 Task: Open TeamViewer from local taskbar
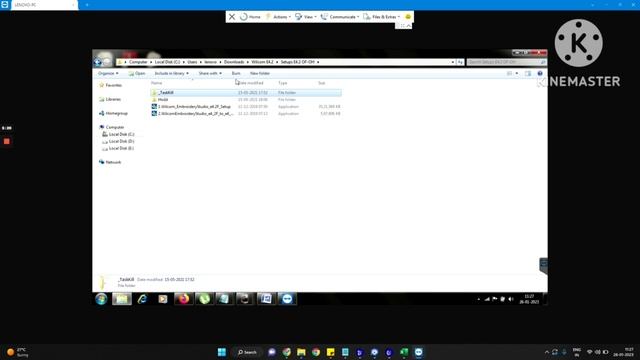418,352
